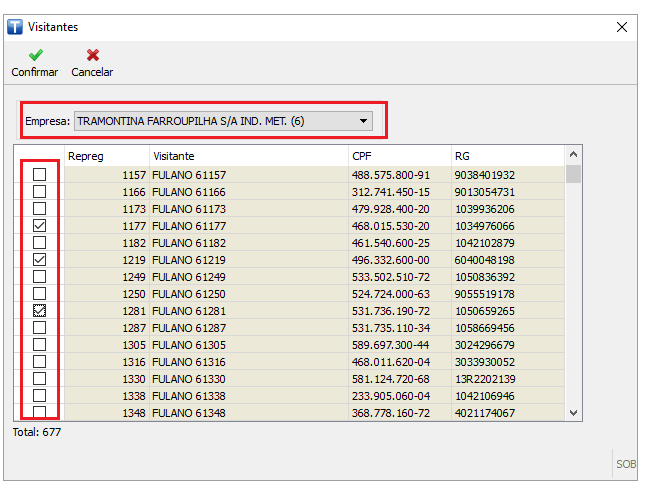Close the Visitantes window
The image size is (647, 493).
coord(622,27)
